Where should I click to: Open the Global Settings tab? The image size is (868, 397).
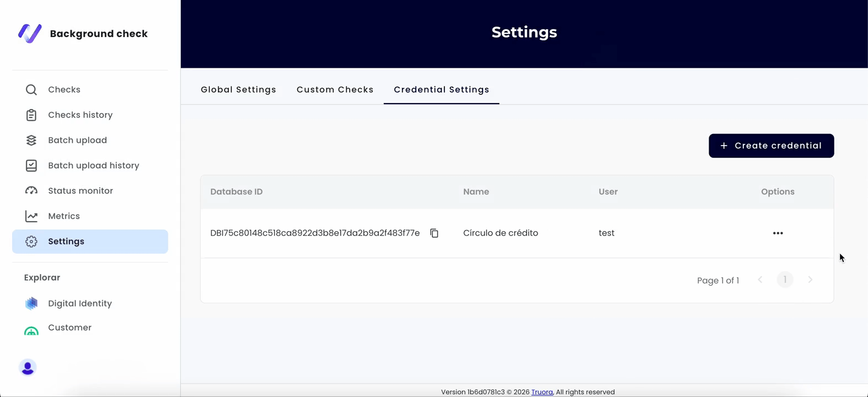tap(238, 89)
